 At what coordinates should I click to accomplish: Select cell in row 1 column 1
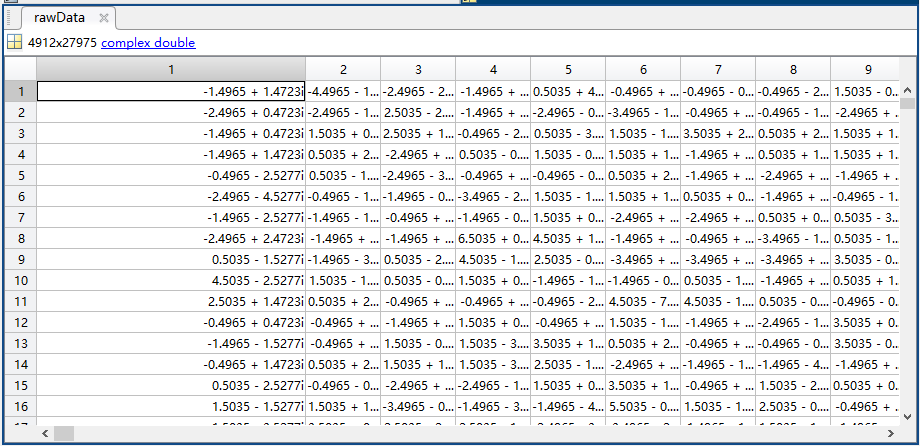click(x=171, y=91)
